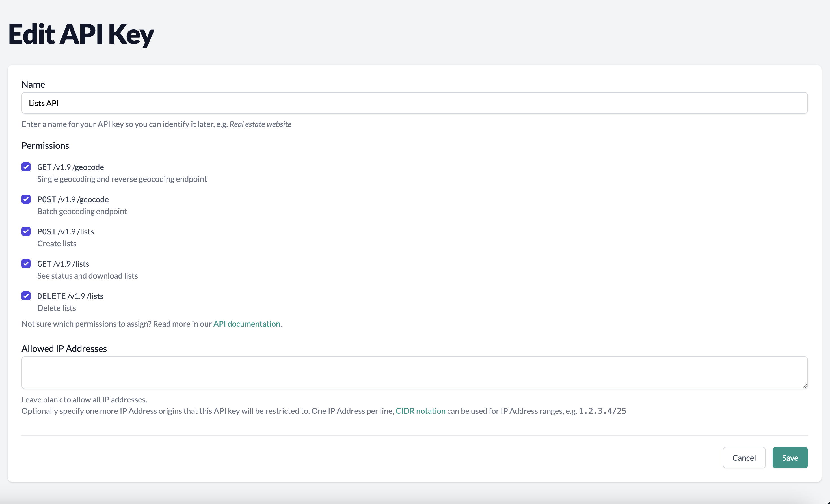Click the Allowed IP Addresses text area
This screenshot has height=504, width=830.
click(x=404, y=372)
